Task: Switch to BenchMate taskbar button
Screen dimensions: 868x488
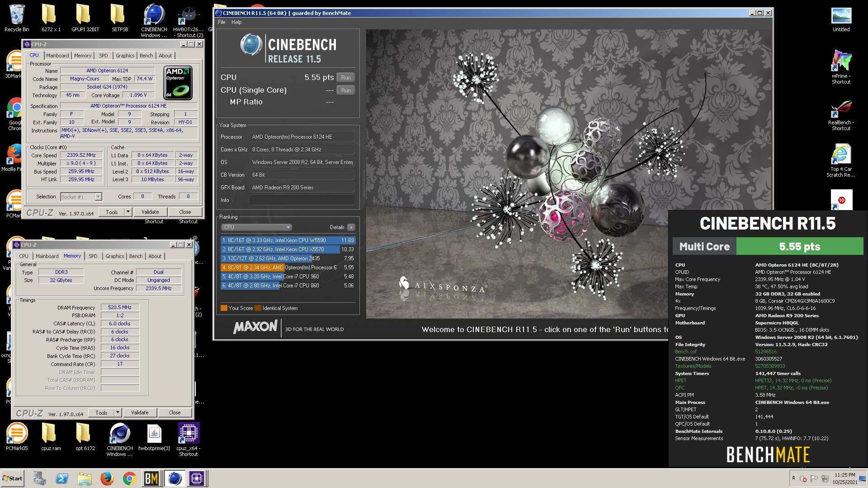Action: (x=151, y=478)
